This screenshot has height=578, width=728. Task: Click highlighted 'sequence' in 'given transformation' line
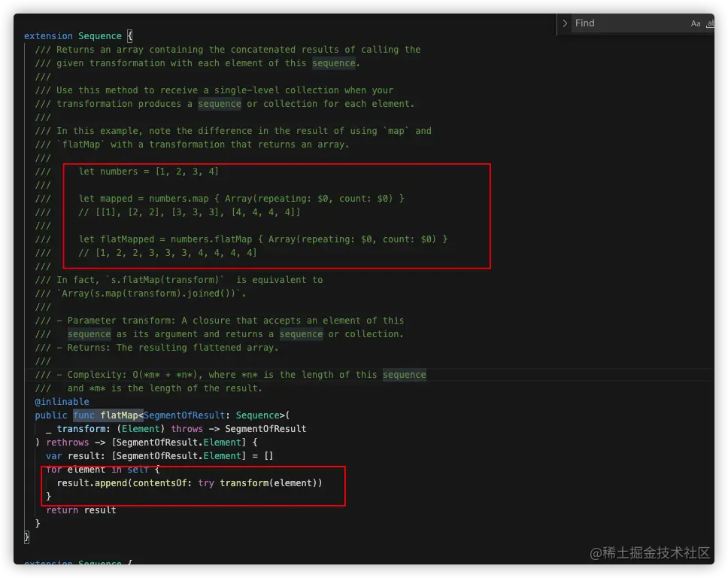click(333, 63)
